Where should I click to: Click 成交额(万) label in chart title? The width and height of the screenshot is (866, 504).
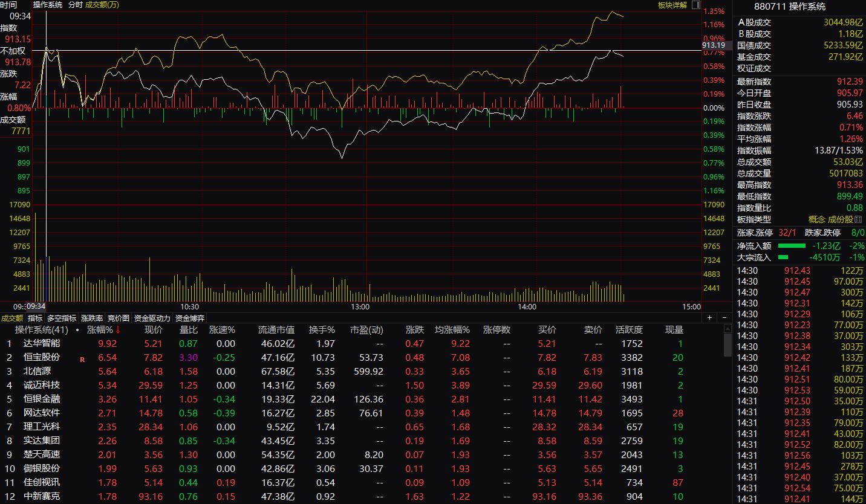(102, 5)
